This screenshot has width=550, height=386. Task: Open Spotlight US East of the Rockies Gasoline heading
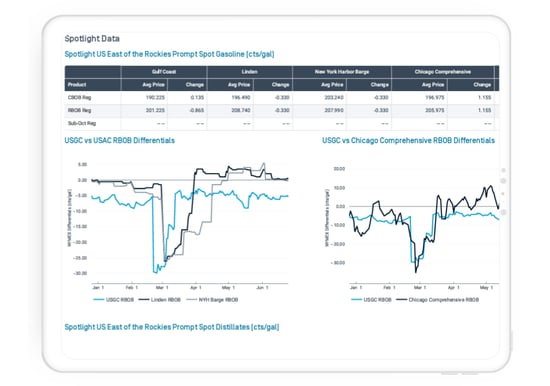169,54
